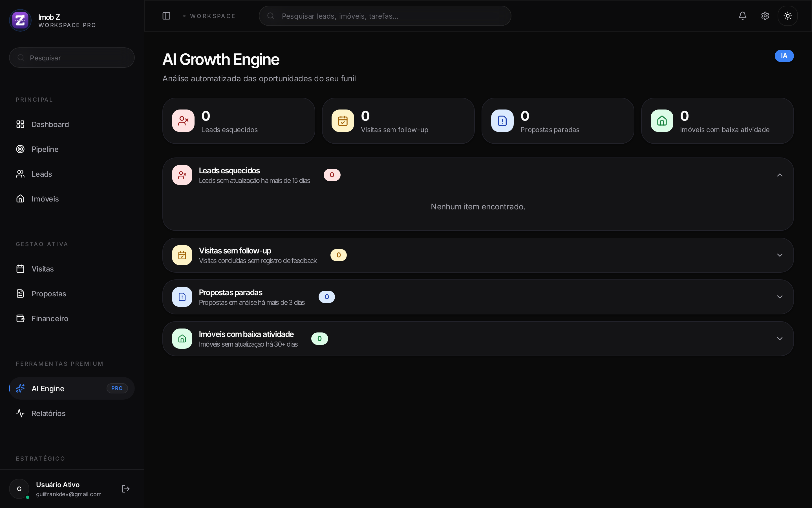Click the Visitas sem follow-up count badge
This screenshot has height=508, width=812.
(339, 255)
